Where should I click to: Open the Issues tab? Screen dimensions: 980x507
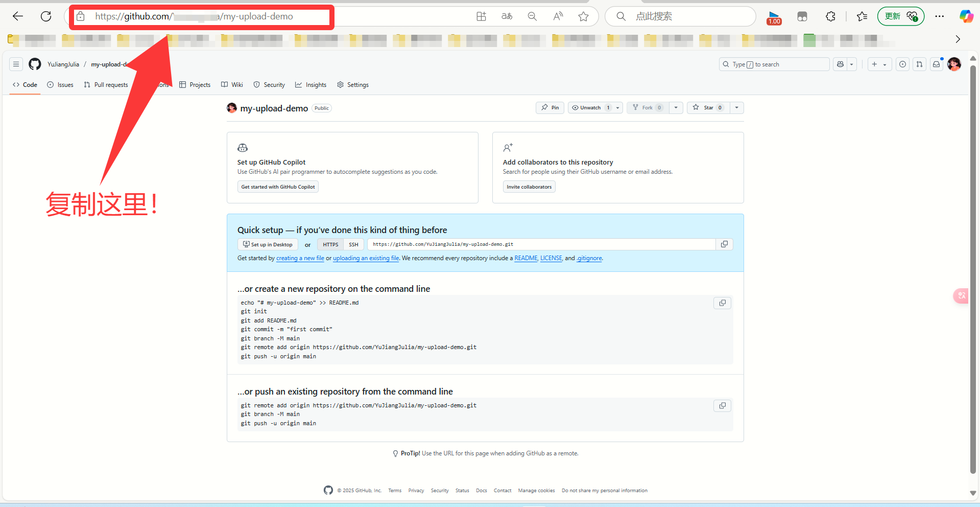(x=60, y=85)
